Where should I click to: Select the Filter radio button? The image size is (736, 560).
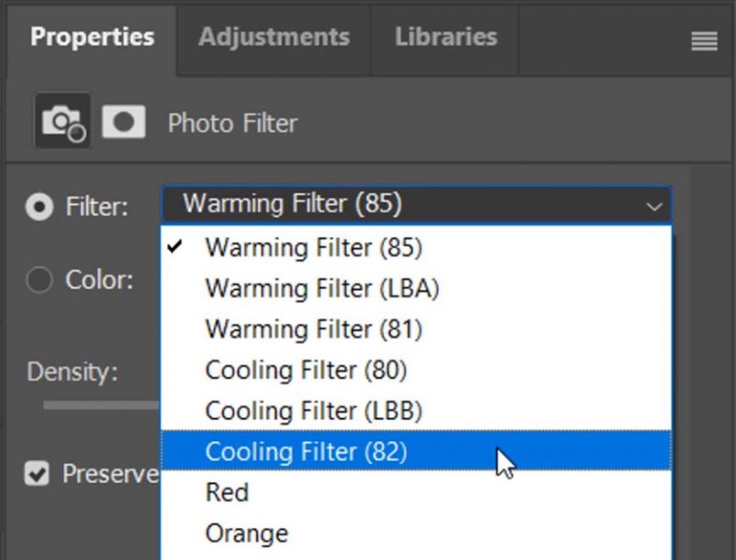39,208
